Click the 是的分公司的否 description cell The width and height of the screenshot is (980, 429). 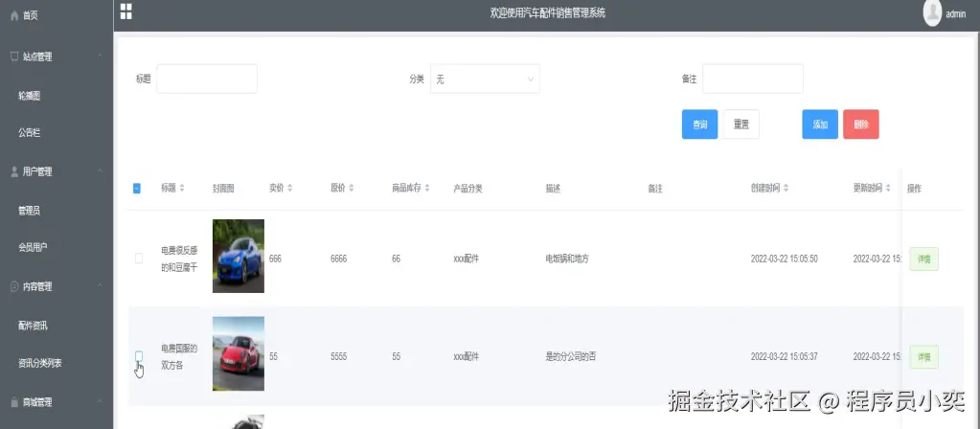coord(571,356)
